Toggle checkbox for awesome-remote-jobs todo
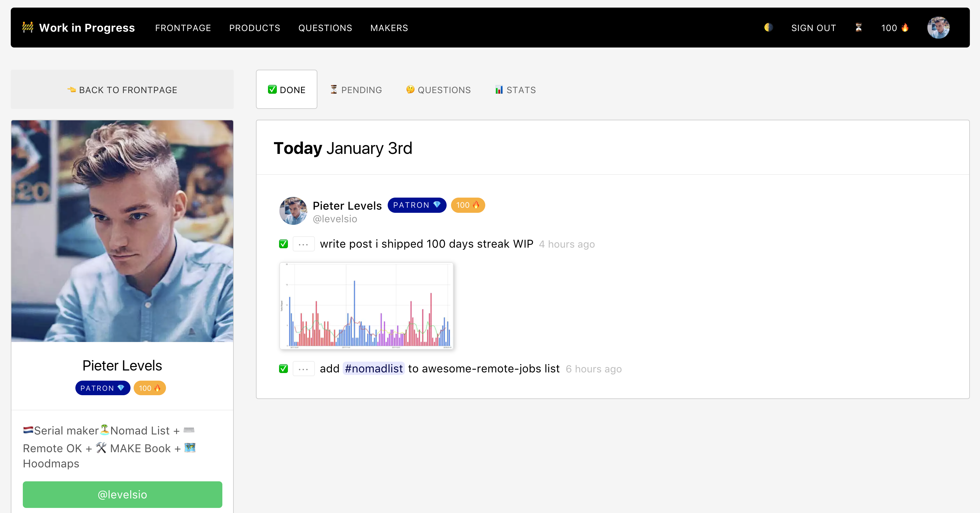This screenshot has height=513, width=980. (283, 369)
